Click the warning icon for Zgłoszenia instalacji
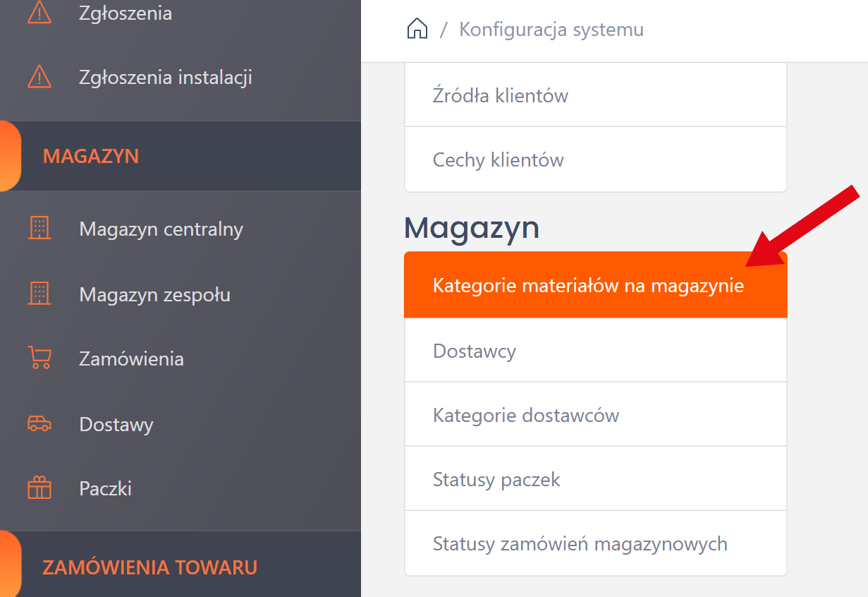 pos(39,77)
